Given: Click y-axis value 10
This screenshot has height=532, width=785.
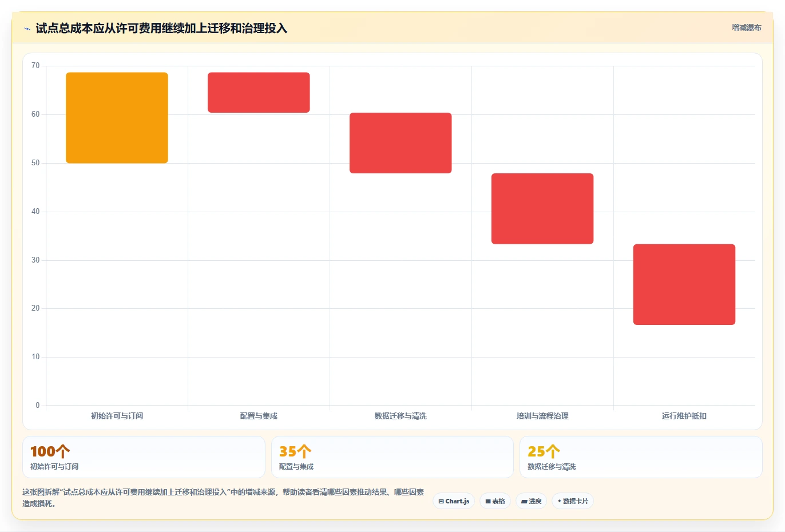Looking at the screenshot, I should point(35,357).
